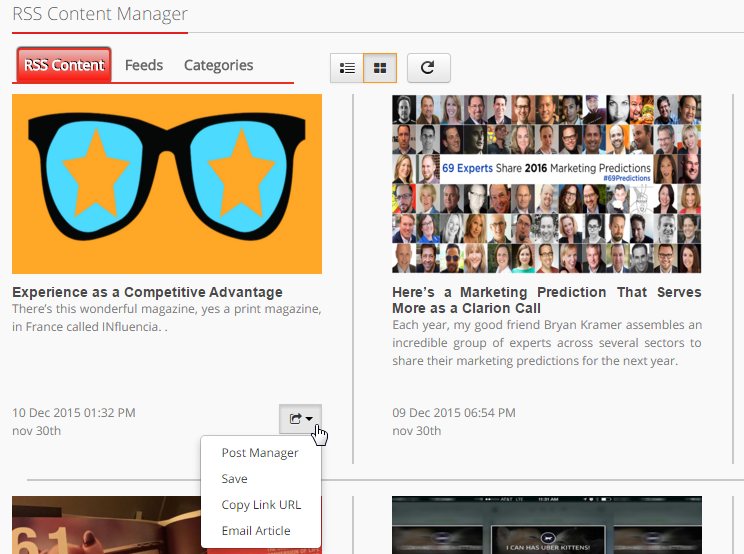Screen dimensions: 744x554
Task: Click the Bryan Kramer article summary
Action: [x=546, y=343]
